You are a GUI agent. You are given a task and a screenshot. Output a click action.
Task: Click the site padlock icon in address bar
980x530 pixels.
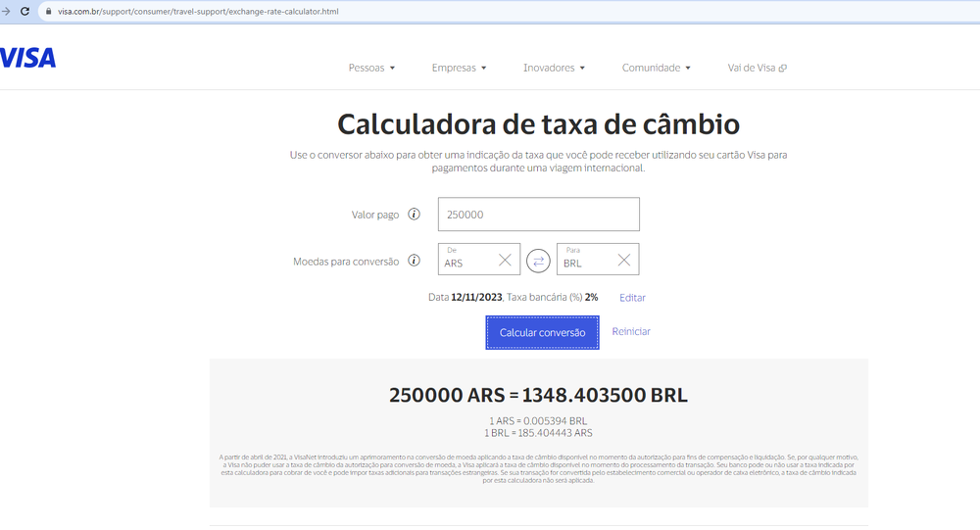click(x=48, y=11)
